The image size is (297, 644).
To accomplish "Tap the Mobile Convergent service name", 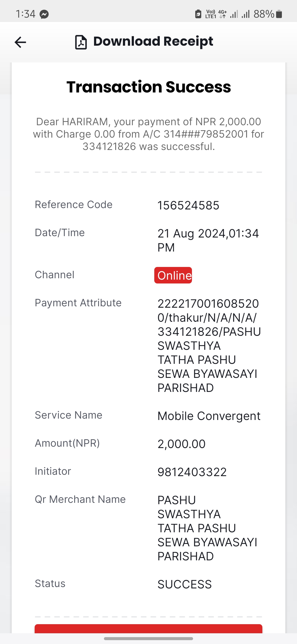I will (x=209, y=416).
